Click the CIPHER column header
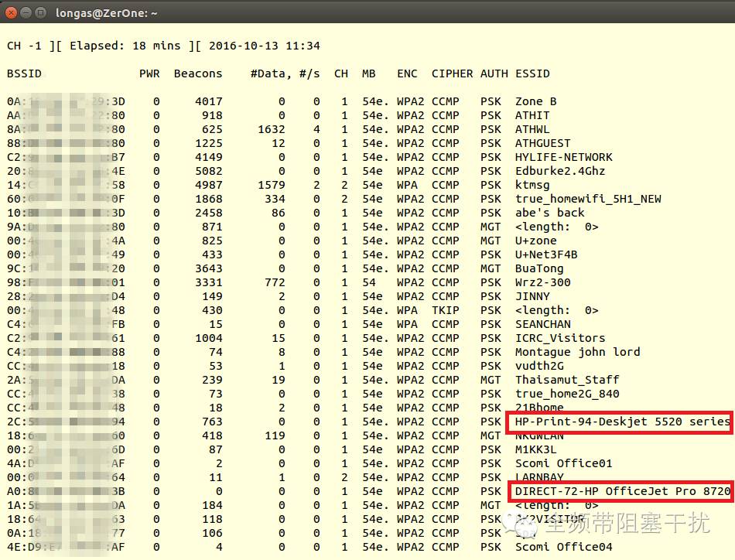This screenshot has height=560, width=735. (x=453, y=73)
